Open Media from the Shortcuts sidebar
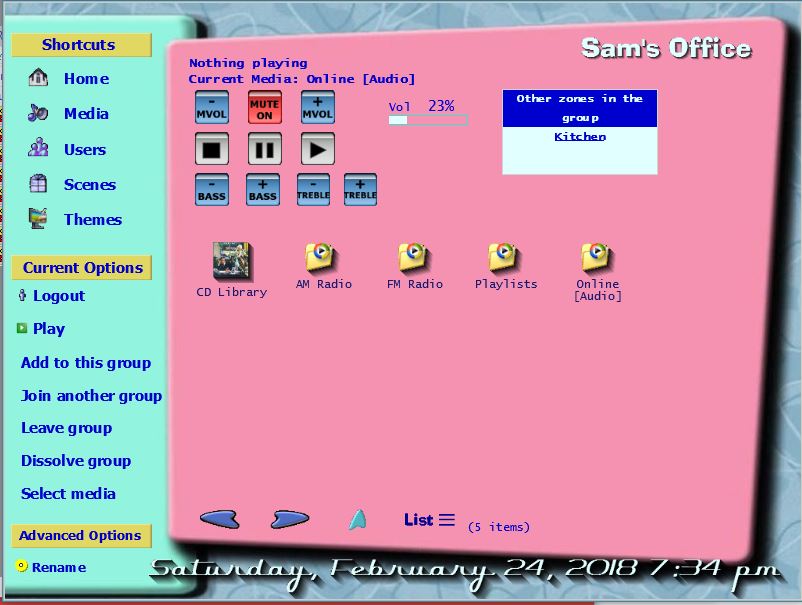The height and width of the screenshot is (605, 802). (x=86, y=114)
